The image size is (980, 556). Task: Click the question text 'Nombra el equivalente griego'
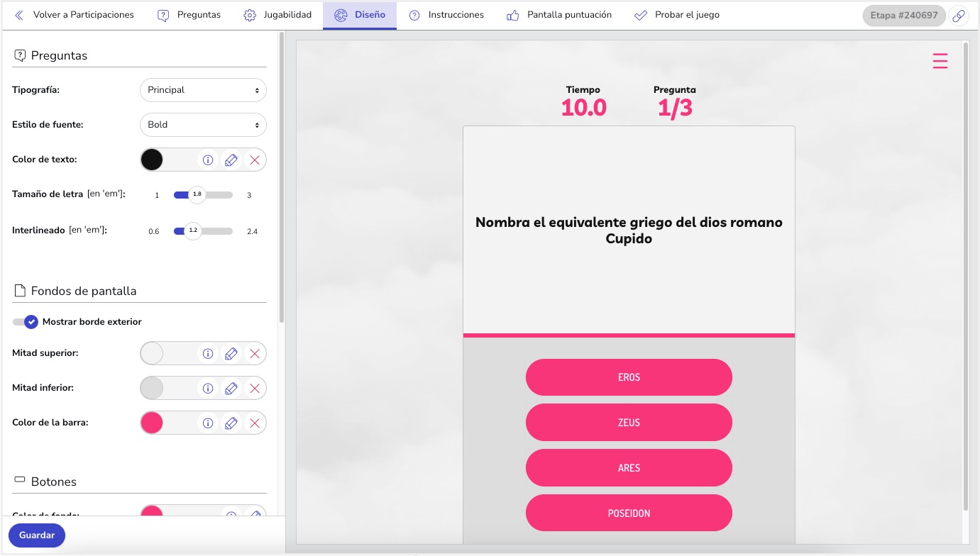point(629,230)
